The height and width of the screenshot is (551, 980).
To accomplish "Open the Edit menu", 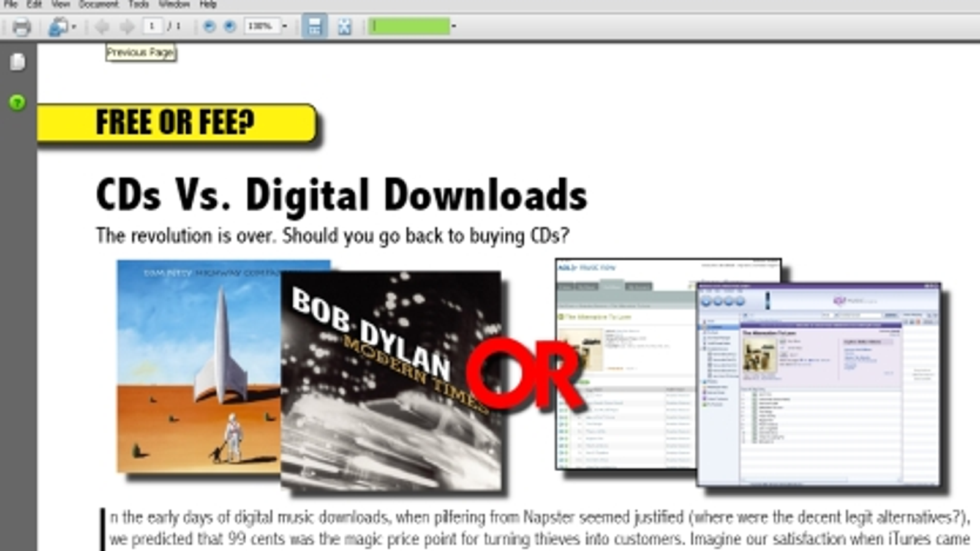I will pos(34,4).
